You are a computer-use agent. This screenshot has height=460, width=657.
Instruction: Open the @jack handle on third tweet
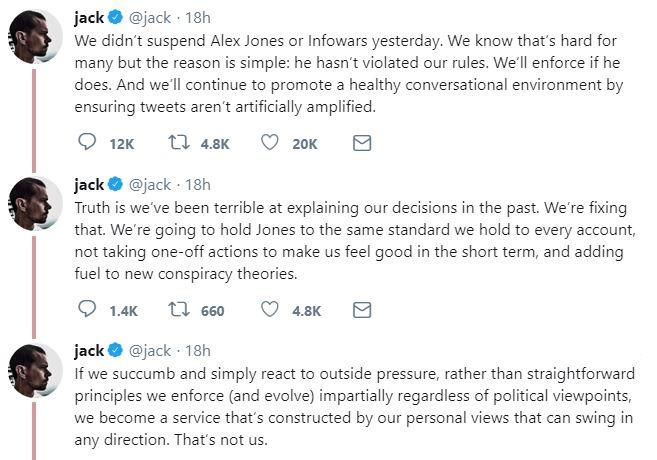click(150, 351)
